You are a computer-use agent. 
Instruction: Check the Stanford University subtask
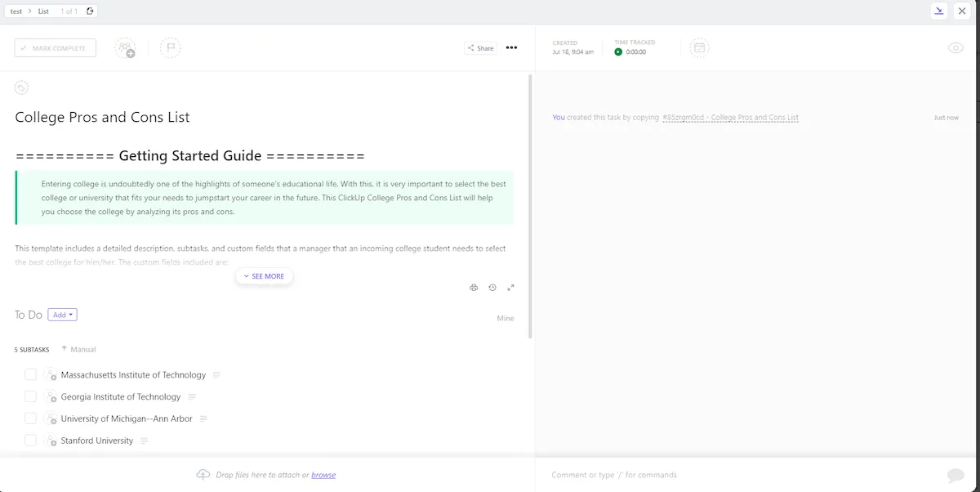pyautogui.click(x=30, y=441)
